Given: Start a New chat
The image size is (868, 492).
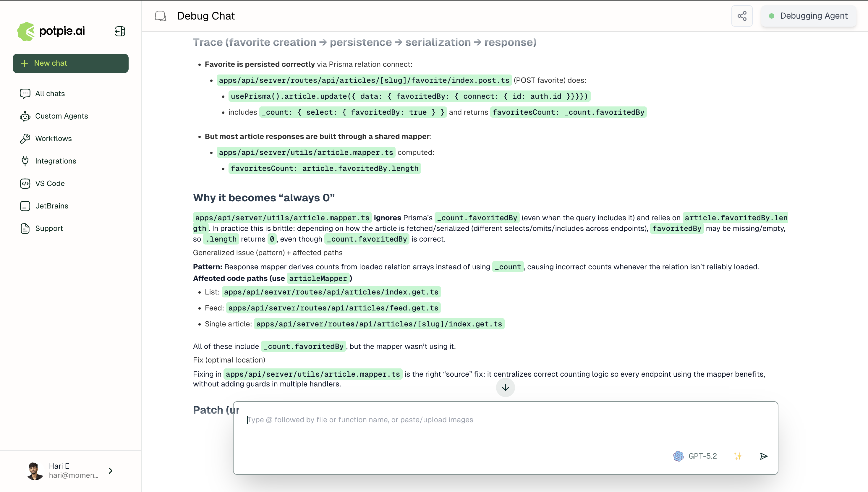Looking at the screenshot, I should (70, 63).
